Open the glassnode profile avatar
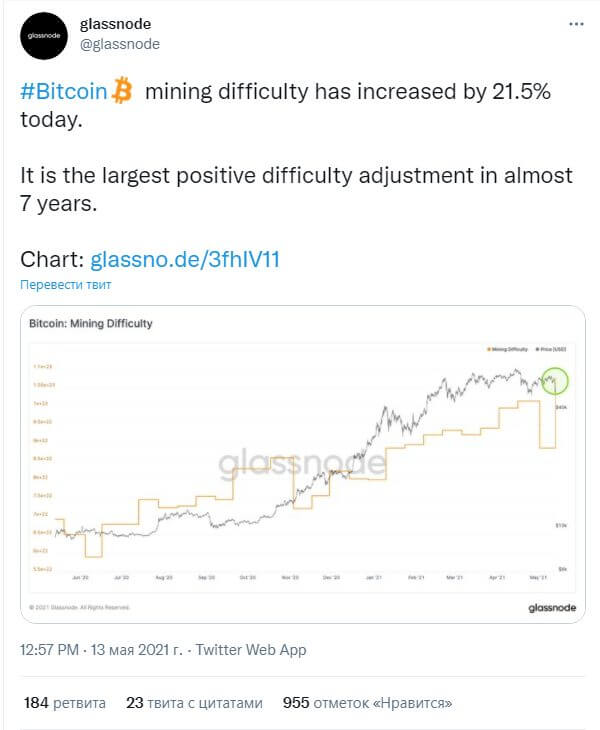 (x=44, y=36)
